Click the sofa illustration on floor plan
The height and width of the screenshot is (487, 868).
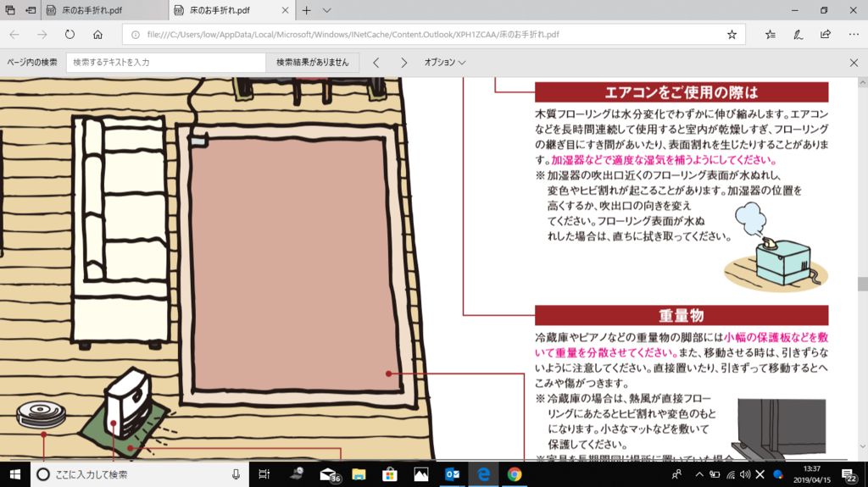pos(120,232)
